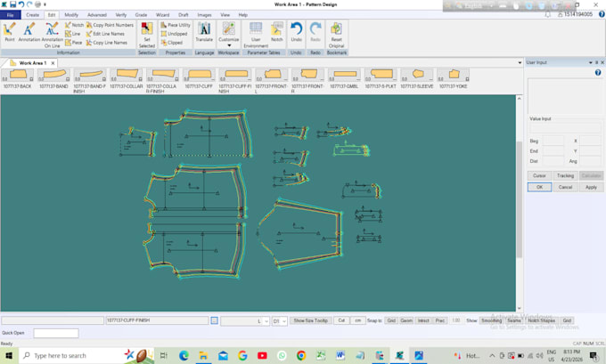
Task: Click the Show Size Tooltip button
Action: click(311, 320)
